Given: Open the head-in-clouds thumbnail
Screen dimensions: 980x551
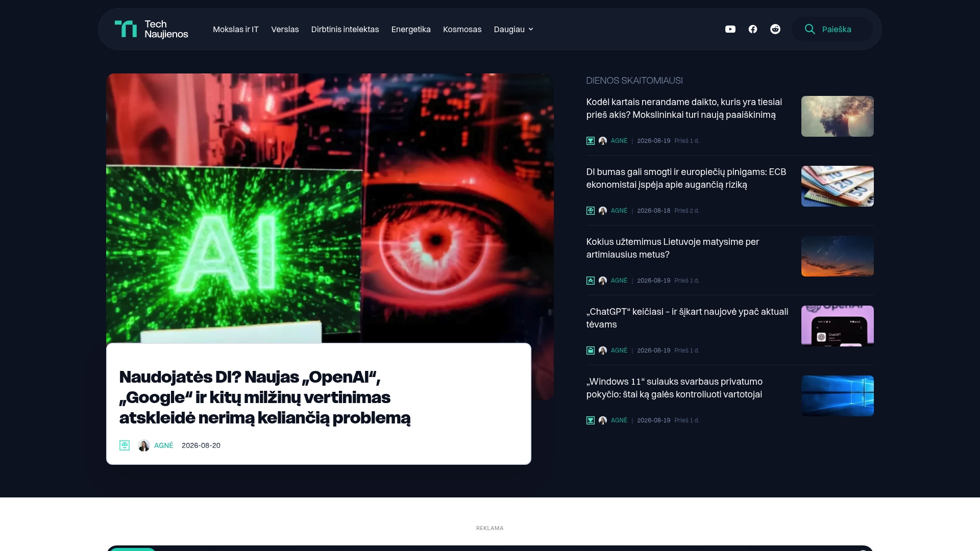Looking at the screenshot, I should pyautogui.click(x=837, y=116).
